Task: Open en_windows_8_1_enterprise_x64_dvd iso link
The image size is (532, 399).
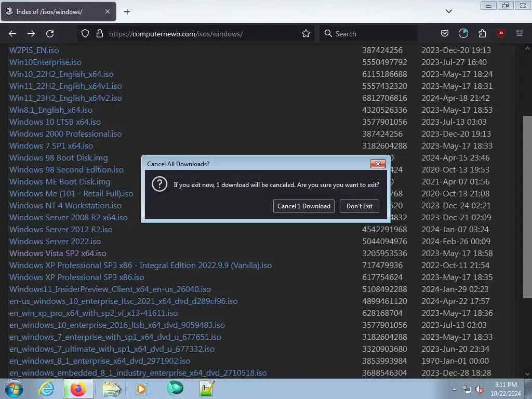Action: pyautogui.click(x=99, y=361)
